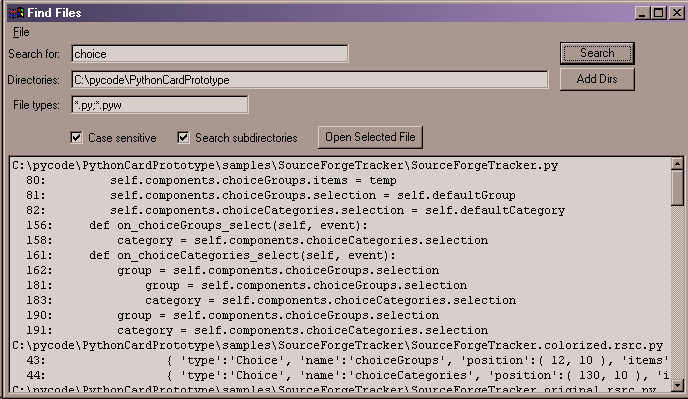
Task: Select result line 183 category assignment
Action: pyautogui.click(x=271, y=300)
